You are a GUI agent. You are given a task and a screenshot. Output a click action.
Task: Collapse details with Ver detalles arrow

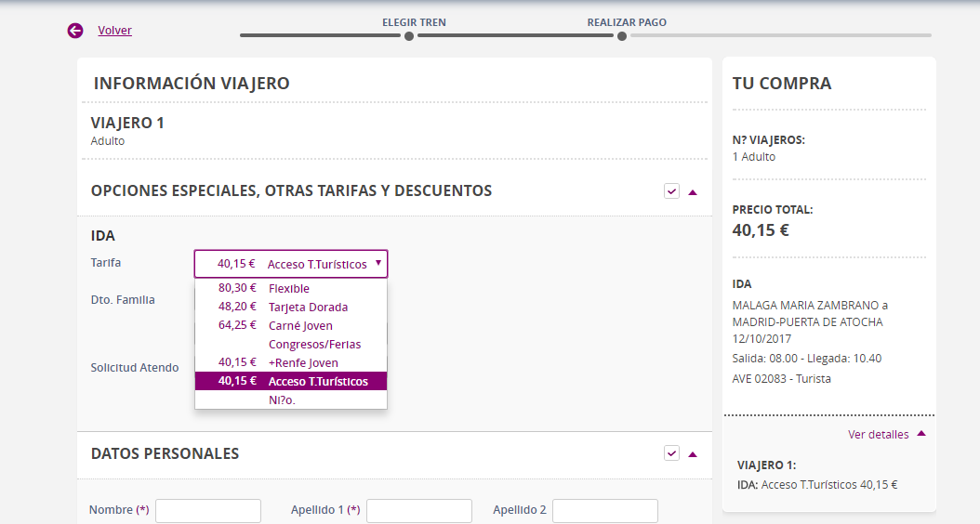coord(921,434)
